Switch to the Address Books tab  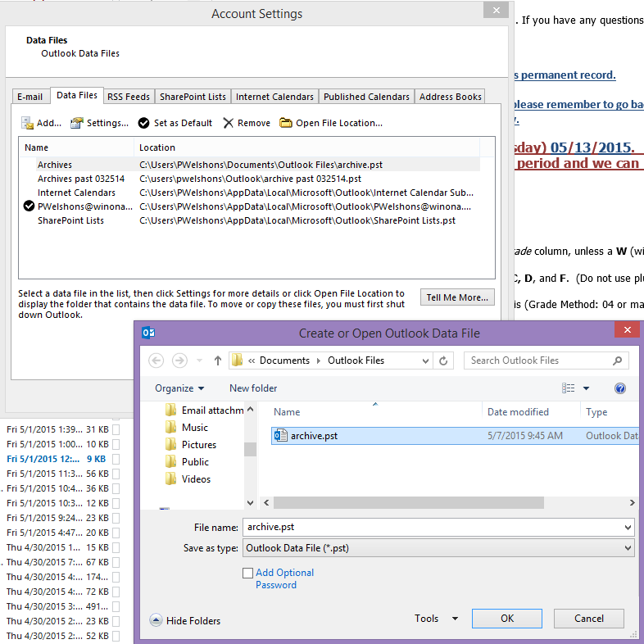point(450,97)
